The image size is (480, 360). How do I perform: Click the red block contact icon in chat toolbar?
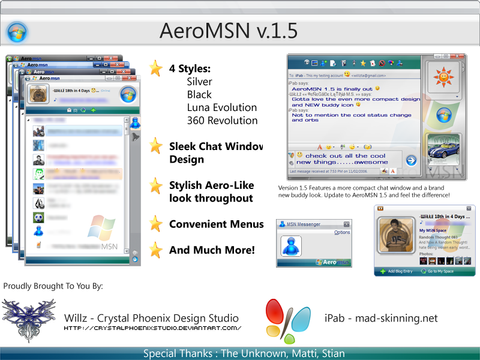(382, 63)
